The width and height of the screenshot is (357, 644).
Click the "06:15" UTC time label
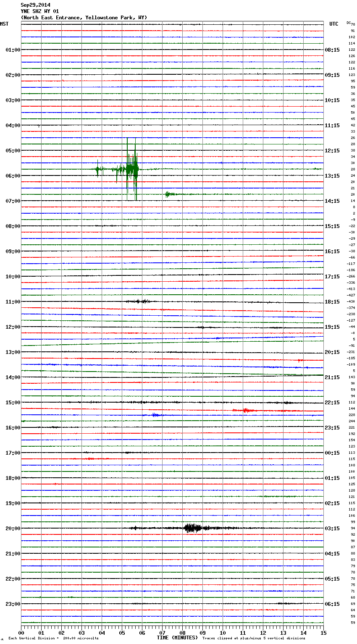pos(332,604)
